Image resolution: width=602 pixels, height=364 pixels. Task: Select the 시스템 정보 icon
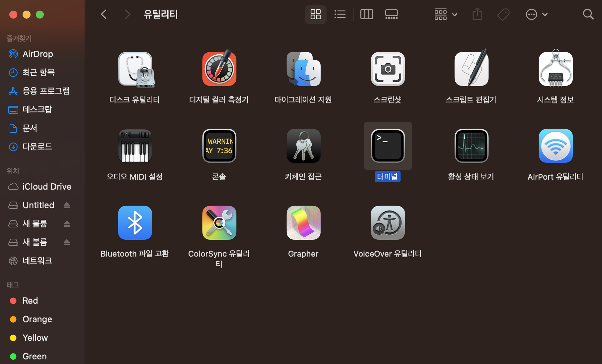pyautogui.click(x=556, y=69)
